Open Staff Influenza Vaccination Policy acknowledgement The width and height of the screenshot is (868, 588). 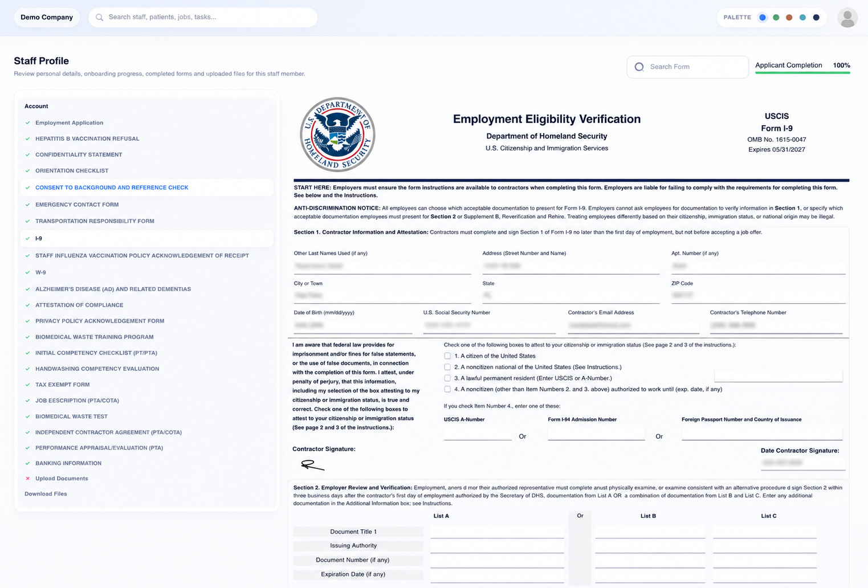point(142,256)
